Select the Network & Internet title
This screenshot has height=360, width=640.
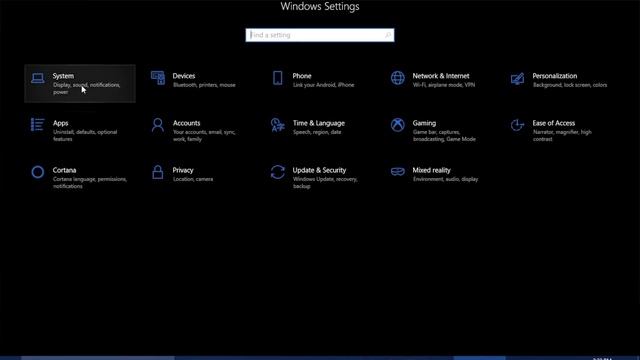pos(441,76)
